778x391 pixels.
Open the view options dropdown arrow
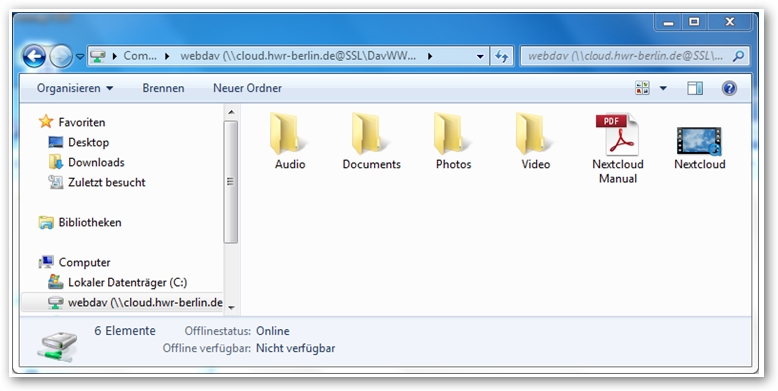point(663,88)
